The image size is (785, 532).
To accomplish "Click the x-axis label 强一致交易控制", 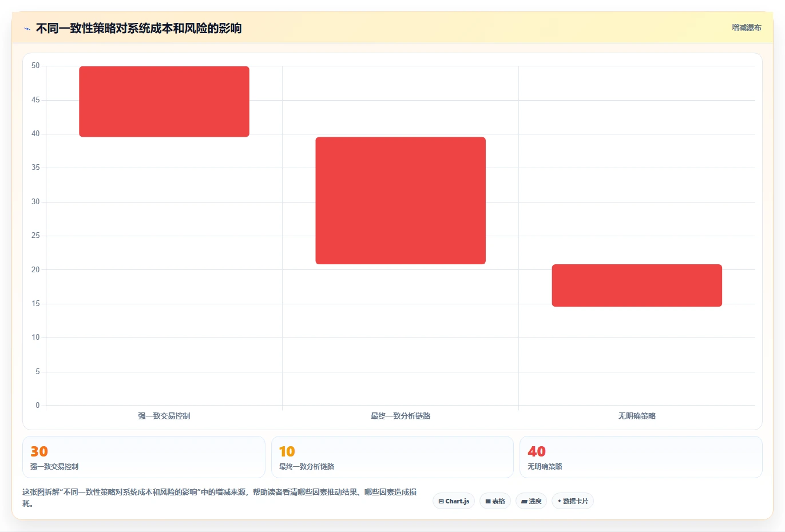I will pyautogui.click(x=164, y=416).
